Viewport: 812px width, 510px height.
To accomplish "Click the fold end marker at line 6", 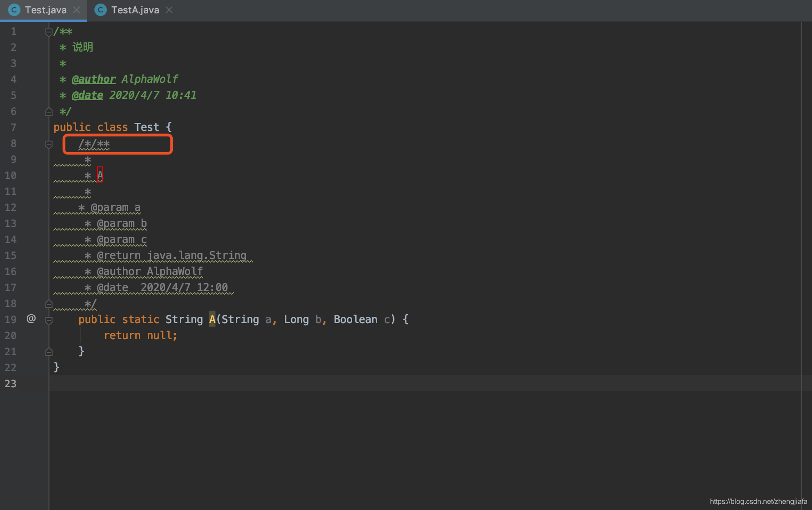I will click(49, 111).
